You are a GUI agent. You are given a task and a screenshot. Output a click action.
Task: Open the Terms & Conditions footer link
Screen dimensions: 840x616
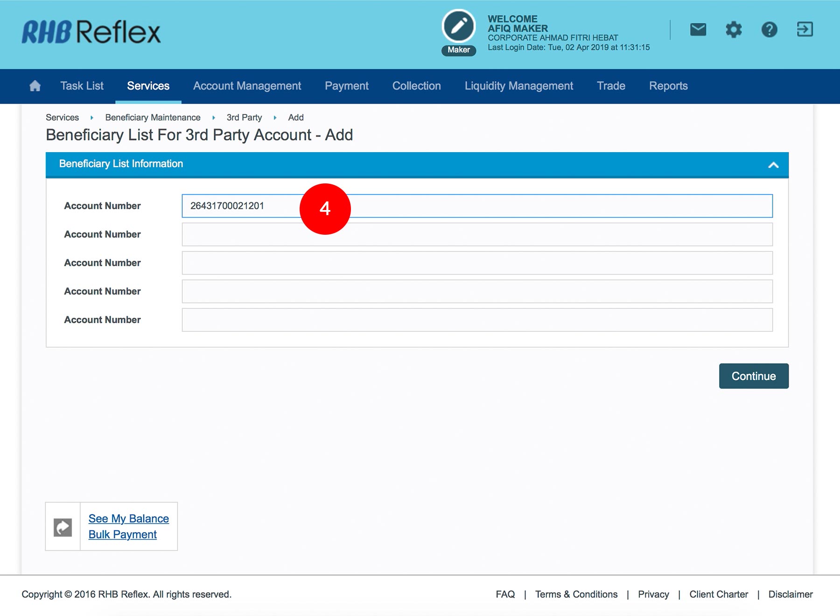[x=576, y=594]
